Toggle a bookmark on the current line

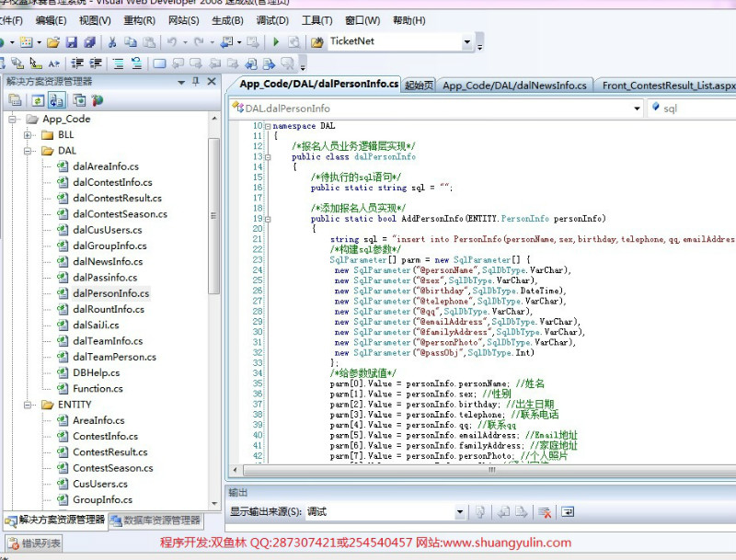(159, 63)
